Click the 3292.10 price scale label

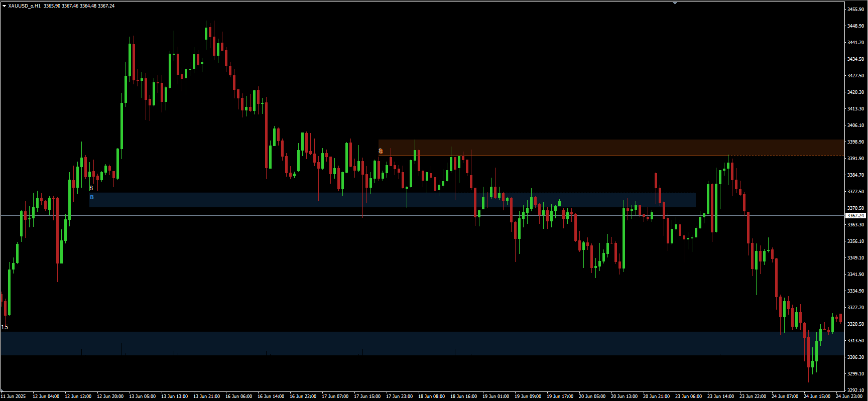coord(855,390)
